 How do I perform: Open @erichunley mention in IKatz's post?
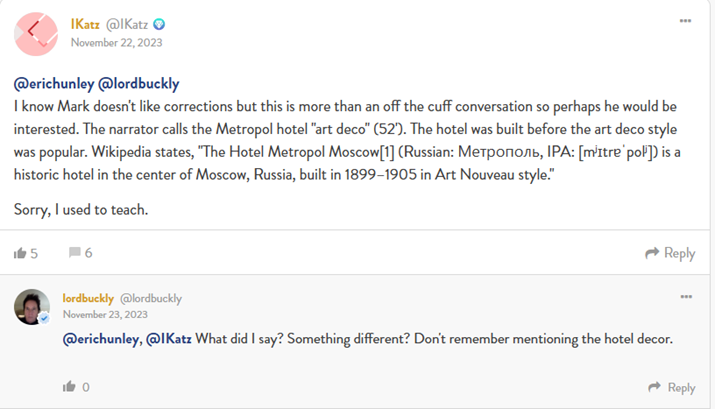coord(53,84)
